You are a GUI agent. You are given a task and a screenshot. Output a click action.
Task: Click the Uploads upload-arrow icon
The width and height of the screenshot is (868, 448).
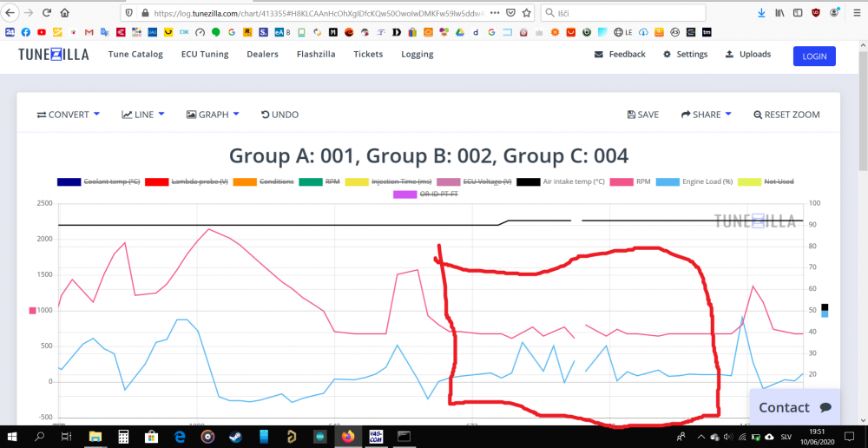[x=730, y=55]
